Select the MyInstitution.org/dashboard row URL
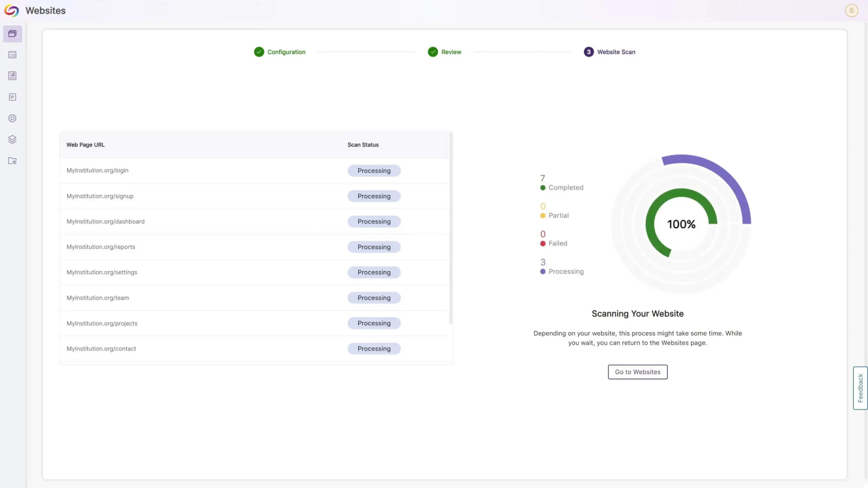Image resolution: width=868 pixels, height=488 pixels. coord(105,221)
